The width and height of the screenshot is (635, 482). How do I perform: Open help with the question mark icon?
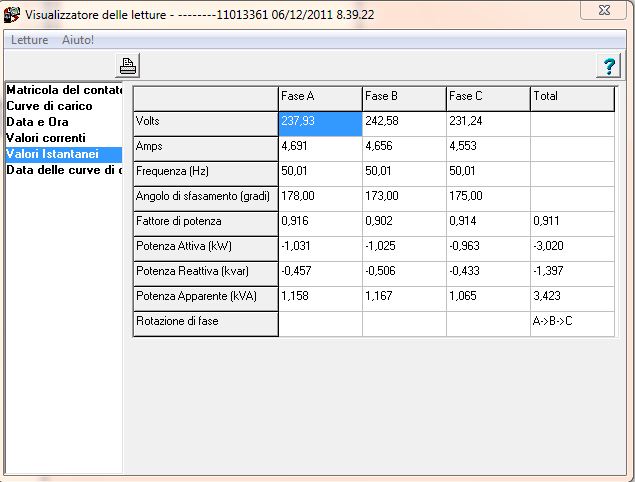607,66
